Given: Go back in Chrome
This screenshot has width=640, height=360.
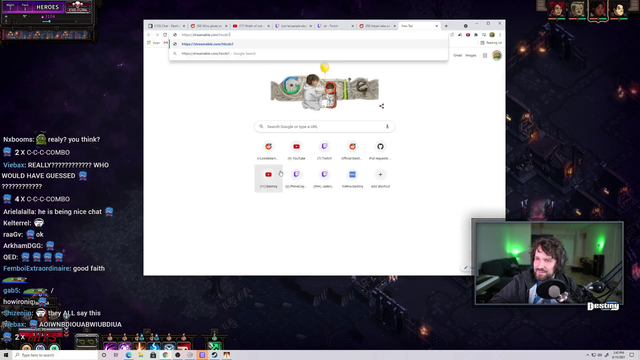Looking at the screenshot, I should tap(149, 35).
